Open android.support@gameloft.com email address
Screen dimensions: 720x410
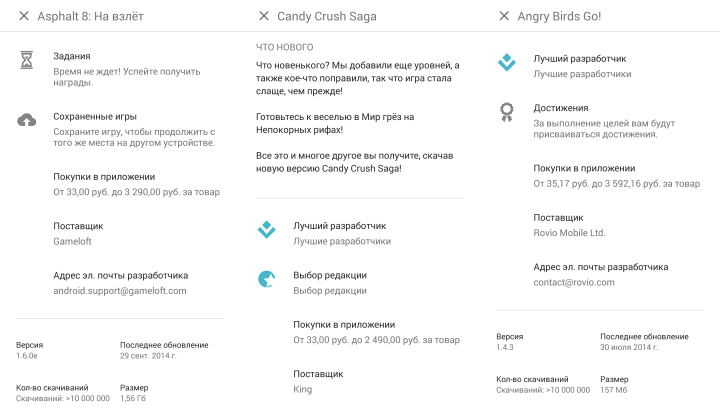tap(119, 291)
